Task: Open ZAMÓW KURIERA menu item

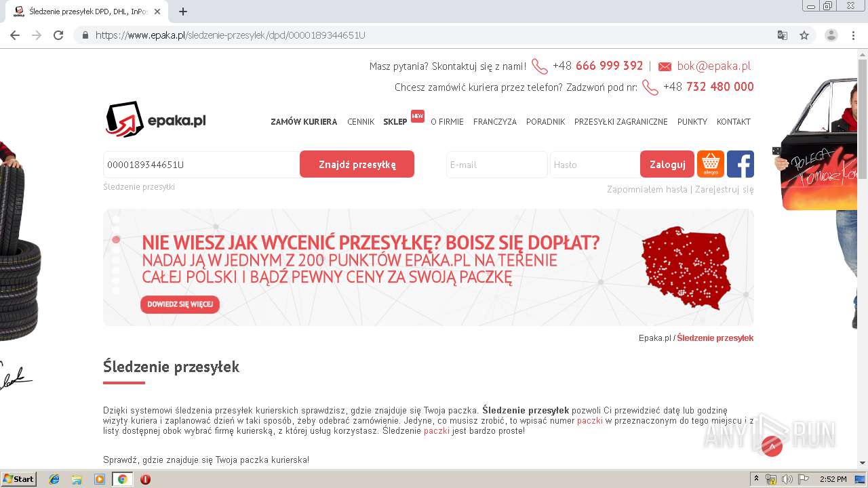Action: coord(304,122)
